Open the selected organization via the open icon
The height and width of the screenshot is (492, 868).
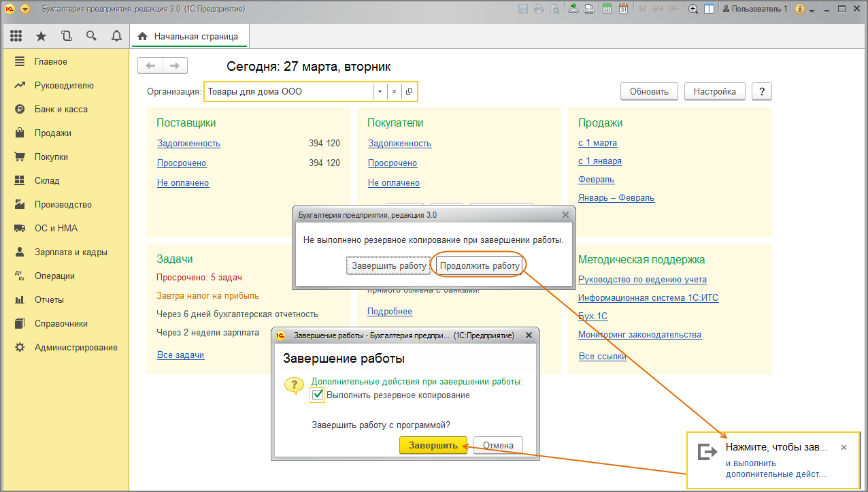tap(409, 91)
